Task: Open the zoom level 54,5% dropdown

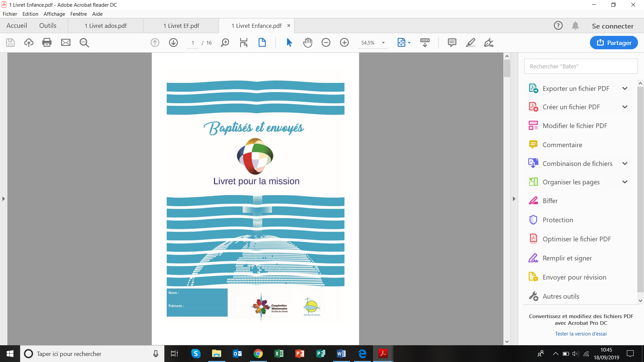Action: 383,43
